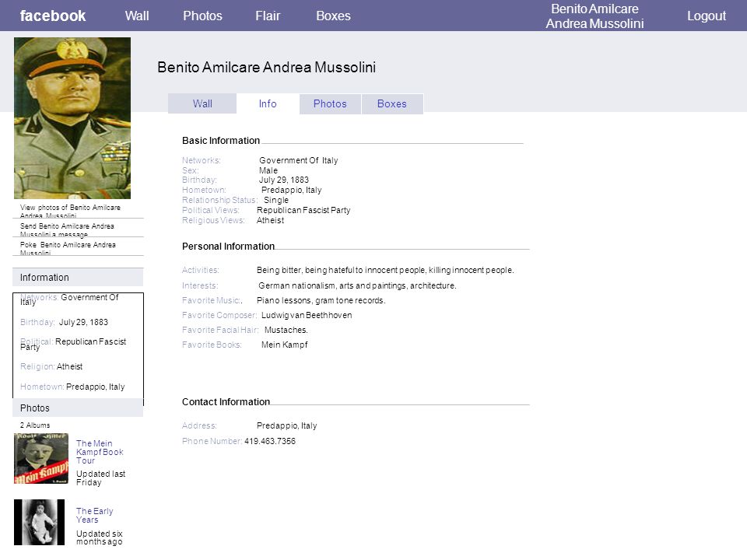Click the Activities description text
Screen dimensions: 747x560
(x=385, y=270)
